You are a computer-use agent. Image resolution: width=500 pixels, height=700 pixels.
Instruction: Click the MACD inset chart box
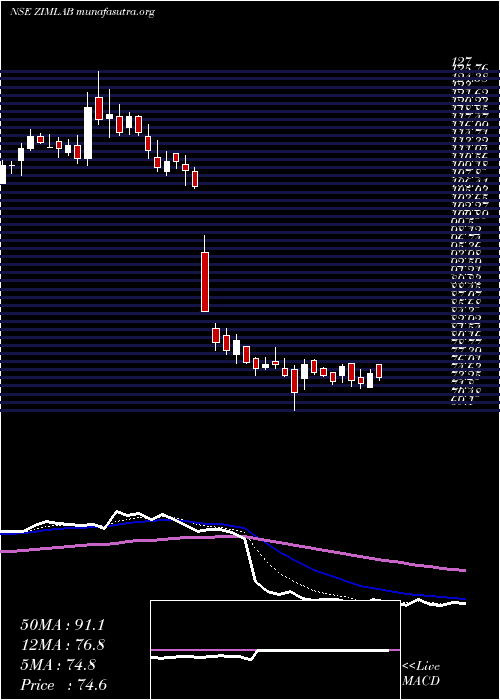click(275, 650)
